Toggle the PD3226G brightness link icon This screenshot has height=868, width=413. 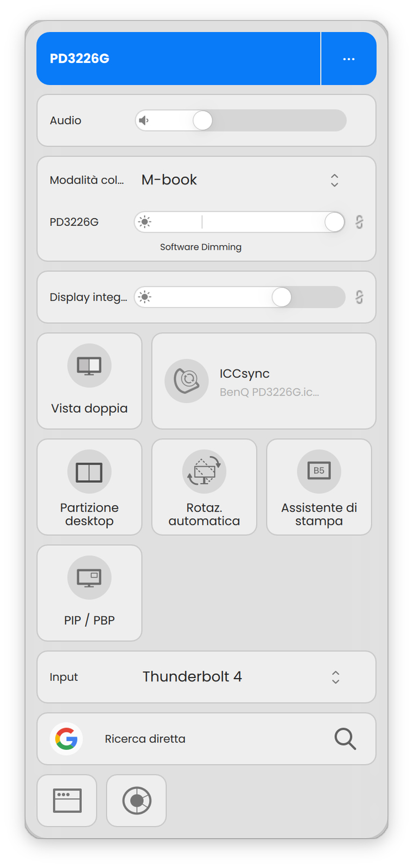pos(359,222)
